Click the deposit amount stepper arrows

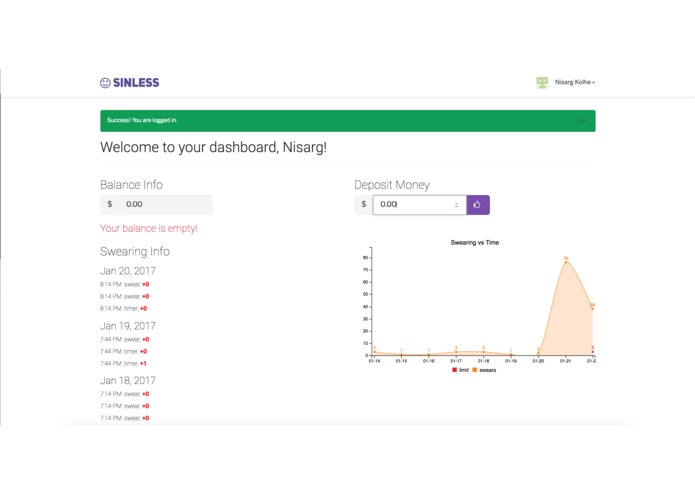[x=456, y=205]
